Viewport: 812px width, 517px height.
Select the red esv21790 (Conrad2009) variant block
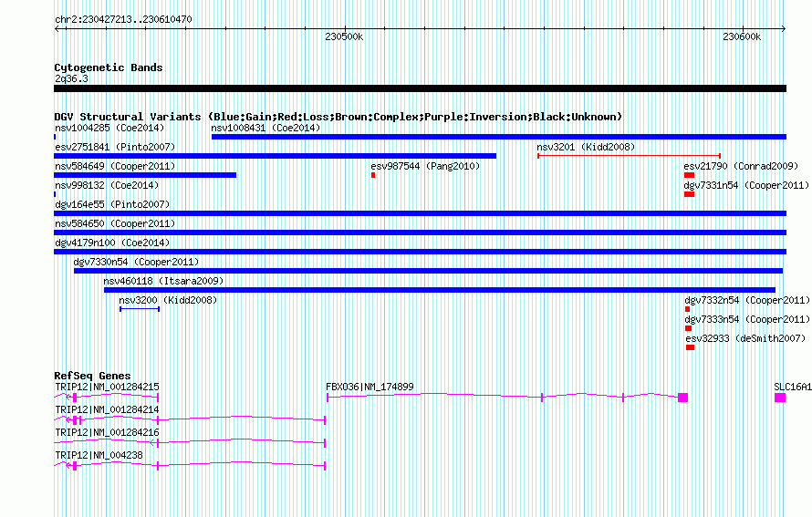(x=689, y=175)
